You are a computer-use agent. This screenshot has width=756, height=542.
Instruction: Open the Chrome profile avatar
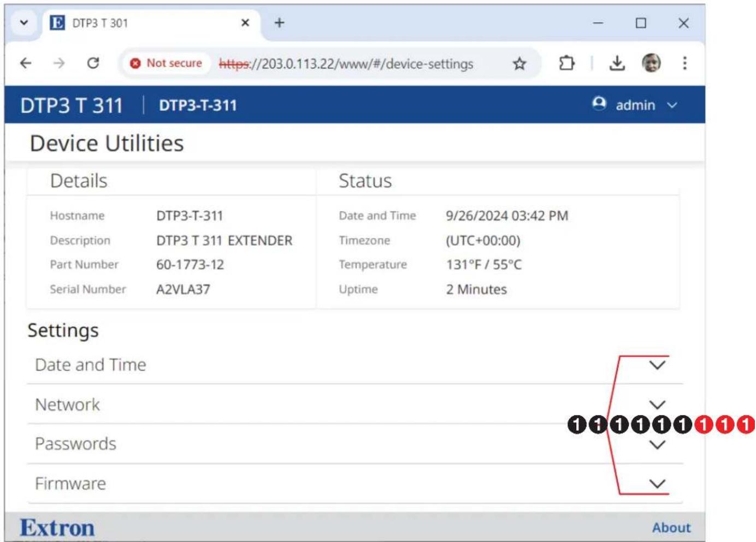click(651, 63)
